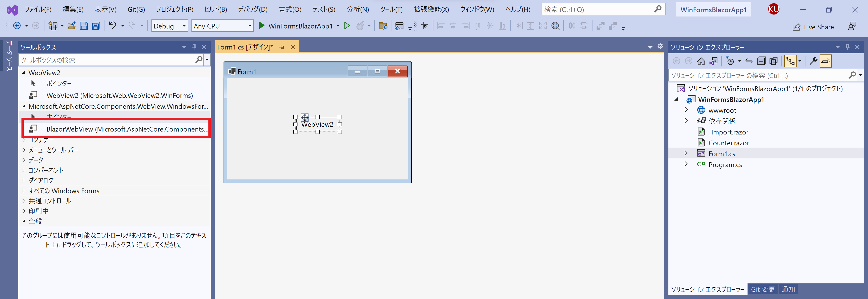
Task: Open the 拡張機能(X) menu
Action: click(x=431, y=9)
